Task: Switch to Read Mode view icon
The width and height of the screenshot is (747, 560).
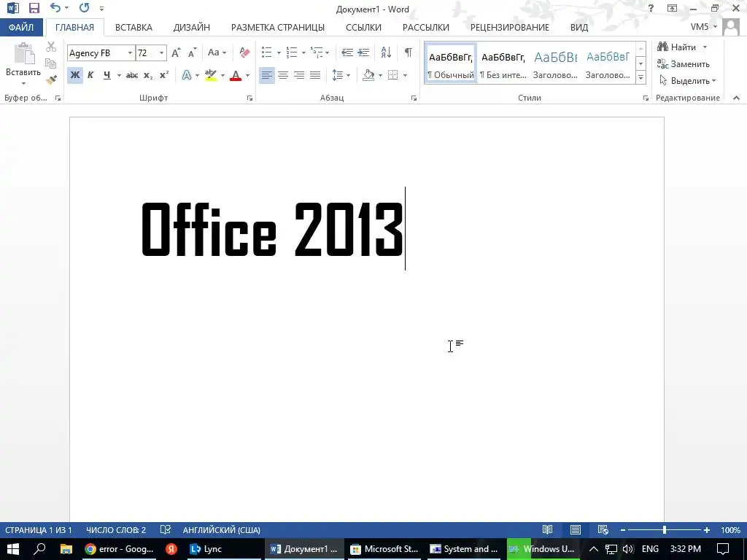Action: click(x=547, y=529)
